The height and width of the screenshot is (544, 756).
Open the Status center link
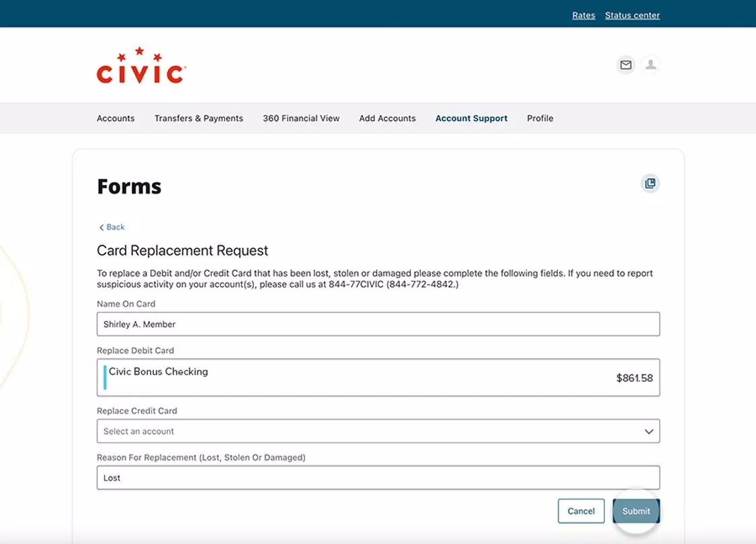tap(632, 15)
